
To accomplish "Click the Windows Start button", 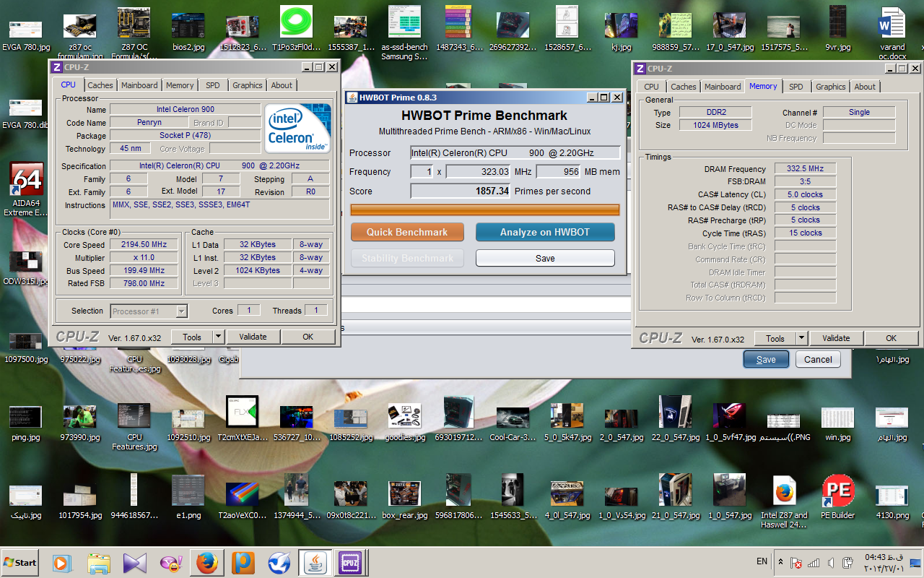I will pyautogui.click(x=20, y=562).
